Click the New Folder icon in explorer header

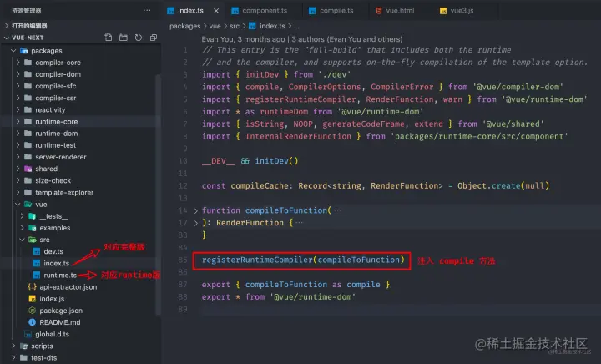point(123,38)
